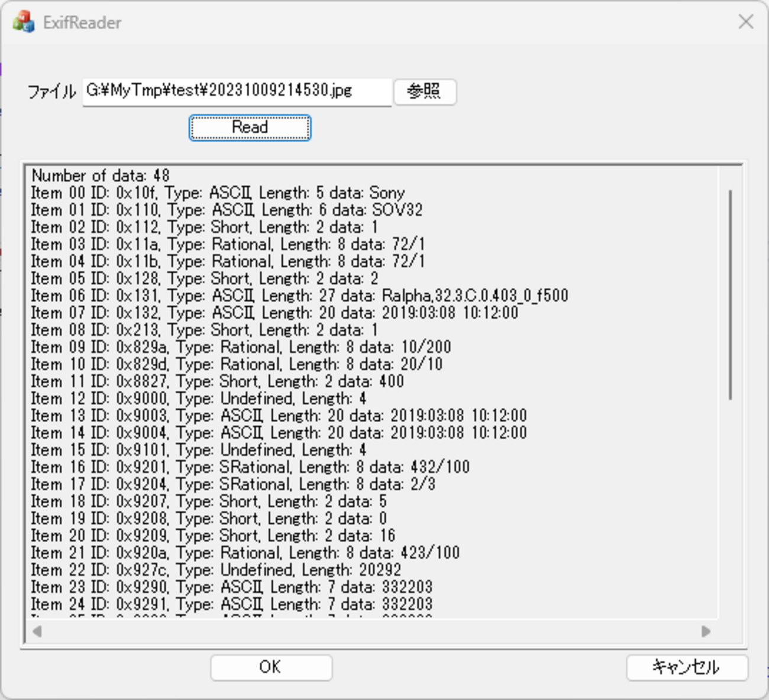Select Item 24 line with ID 0x9291
The height and width of the screenshot is (700, 769).
[x=232, y=604]
